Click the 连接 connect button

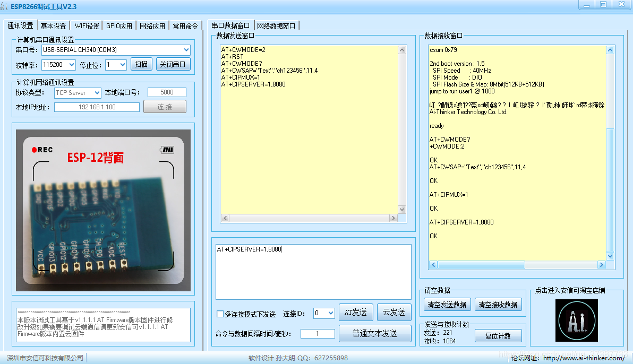[165, 107]
